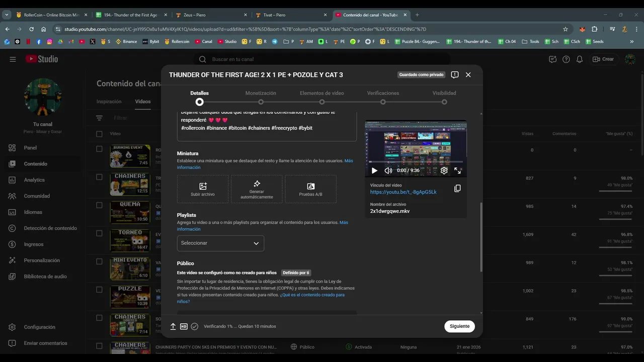644x362 pixels.
Task: Click the filter icon in video list
Action: click(100, 118)
